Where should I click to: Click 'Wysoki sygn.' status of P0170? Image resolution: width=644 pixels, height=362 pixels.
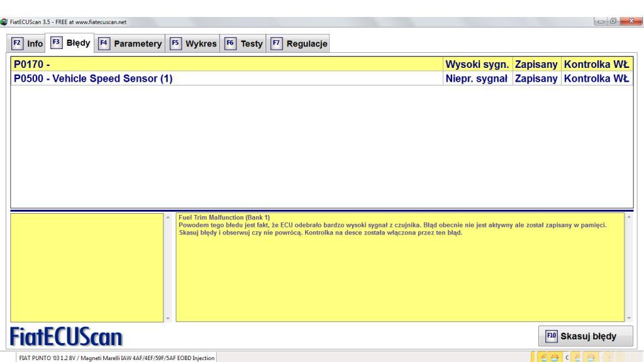coord(477,64)
